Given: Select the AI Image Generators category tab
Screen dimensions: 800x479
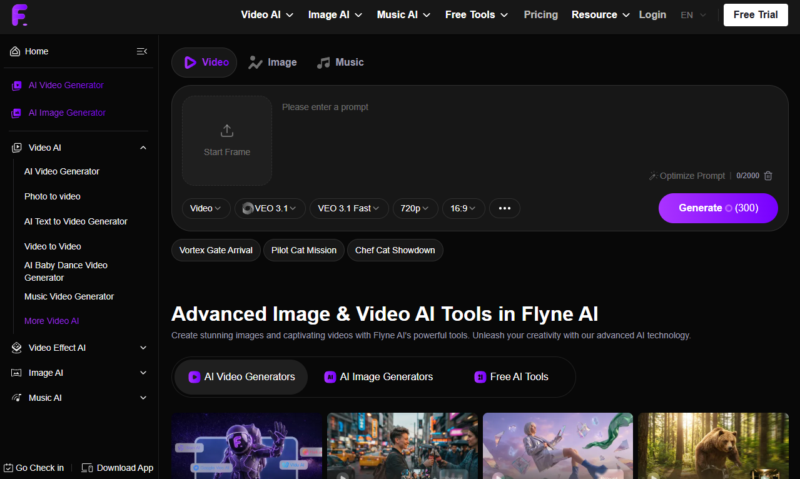Looking at the screenshot, I should click(379, 377).
